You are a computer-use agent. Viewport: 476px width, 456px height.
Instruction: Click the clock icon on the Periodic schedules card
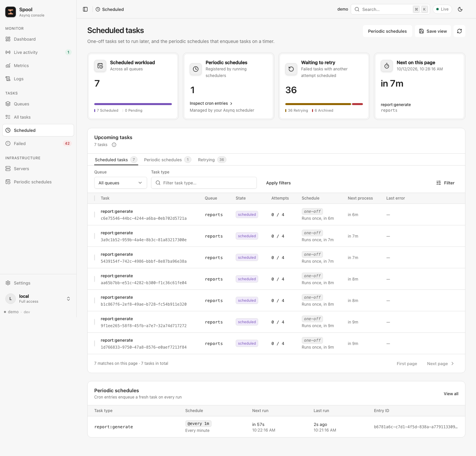coord(196,69)
